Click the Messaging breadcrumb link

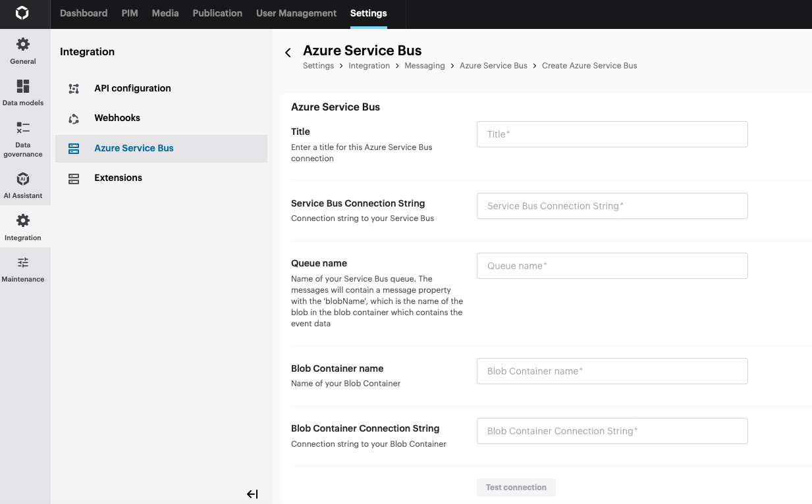(425, 66)
